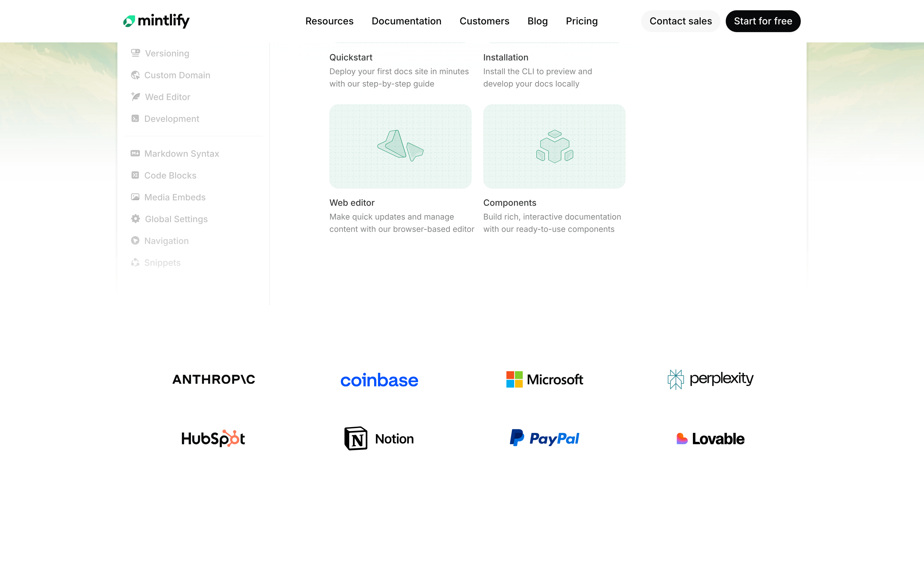Open the Quickstart card title
The image size is (924, 578).
point(350,57)
